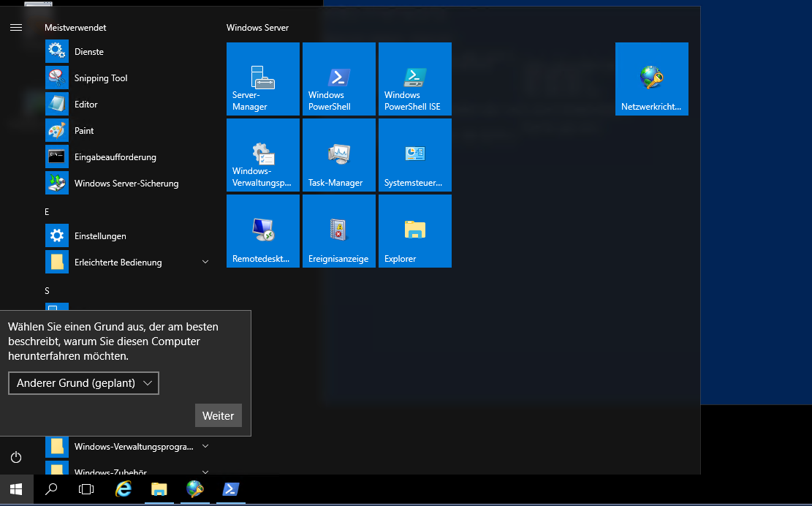Click the Weiter button in shutdown prompt

tap(218, 416)
